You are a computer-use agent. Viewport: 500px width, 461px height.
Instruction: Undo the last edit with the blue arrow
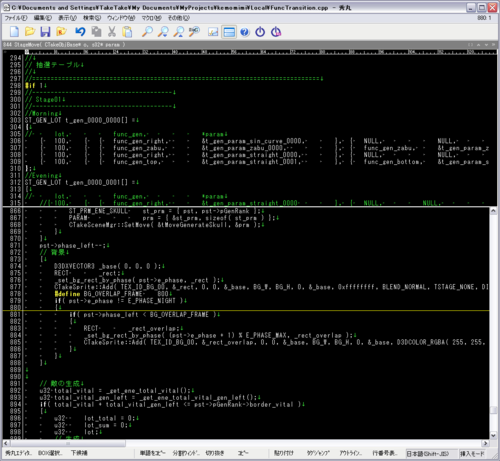pos(80,32)
